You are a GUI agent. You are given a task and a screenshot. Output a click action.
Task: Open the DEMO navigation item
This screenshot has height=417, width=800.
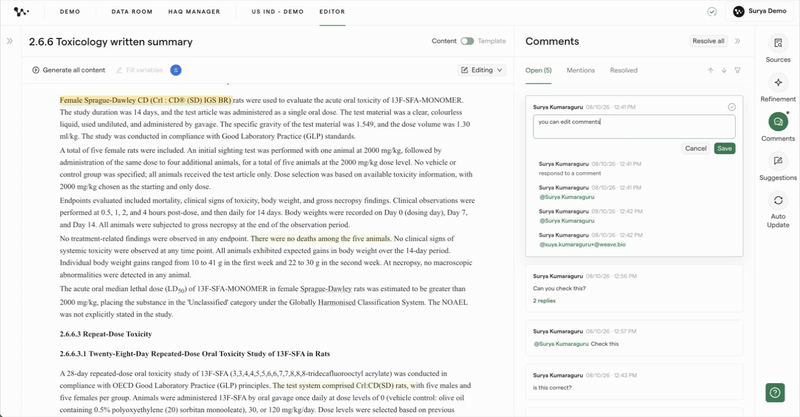click(x=70, y=11)
